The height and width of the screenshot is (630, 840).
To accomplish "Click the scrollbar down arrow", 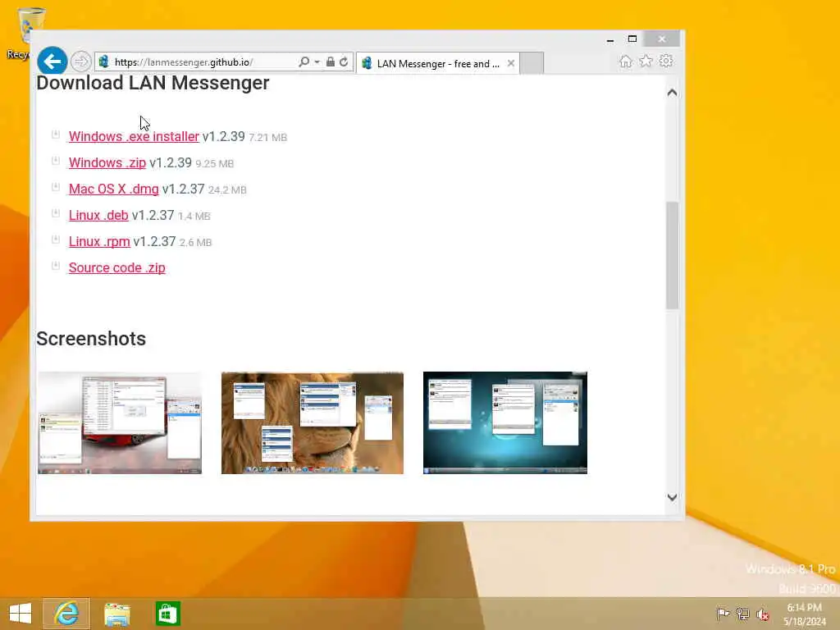I will pyautogui.click(x=673, y=497).
